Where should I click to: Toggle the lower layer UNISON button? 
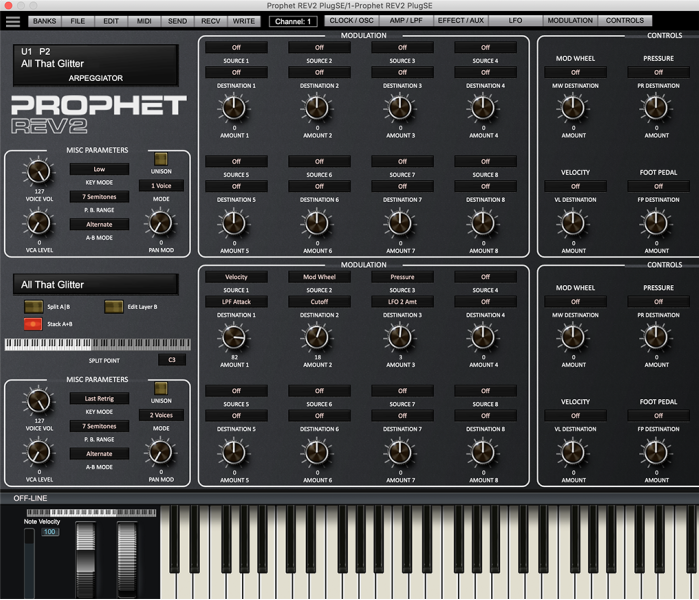point(160,388)
